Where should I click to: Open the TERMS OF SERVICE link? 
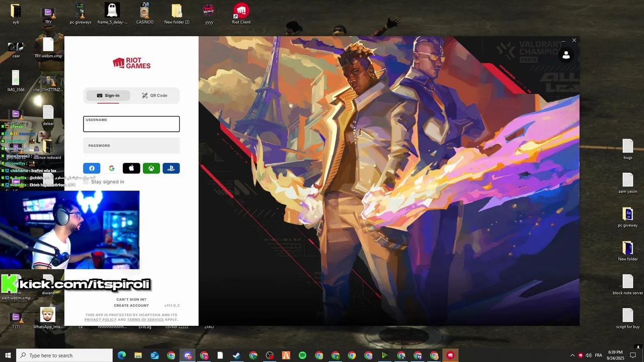pos(145,320)
